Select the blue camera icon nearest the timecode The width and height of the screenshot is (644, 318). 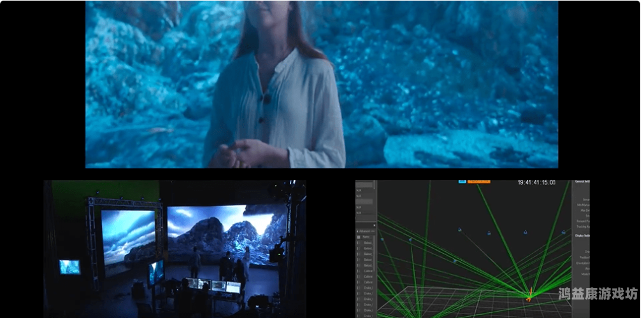(526, 232)
